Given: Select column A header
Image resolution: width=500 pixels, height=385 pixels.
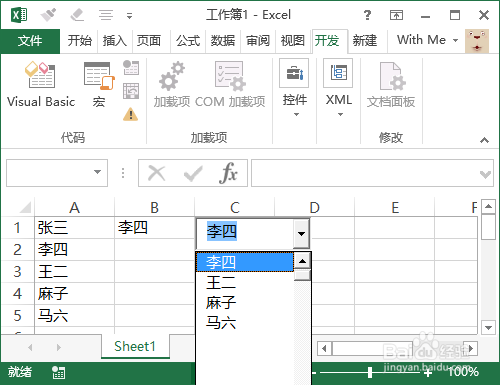Looking at the screenshot, I should pos(75,207).
